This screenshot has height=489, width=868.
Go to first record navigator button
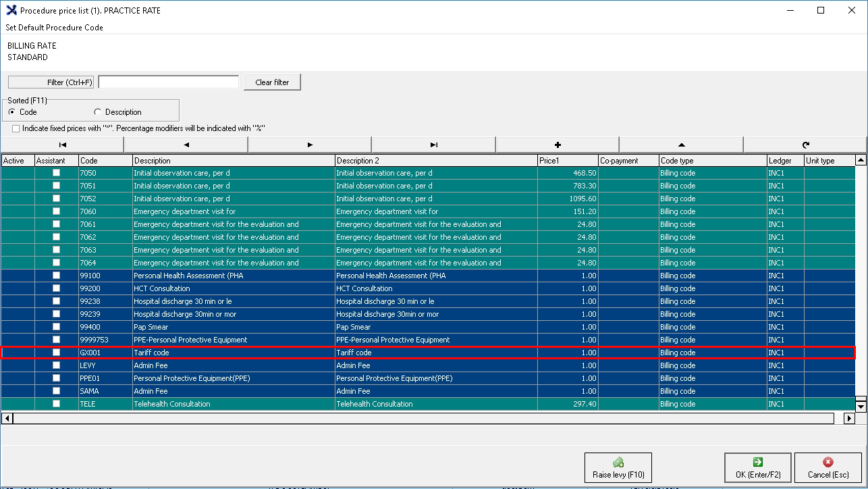tap(62, 145)
